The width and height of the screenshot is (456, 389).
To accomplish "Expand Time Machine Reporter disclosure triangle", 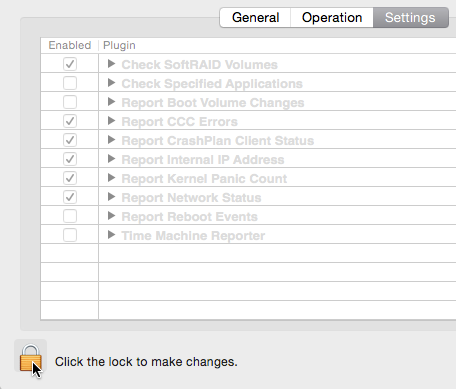I will click(112, 235).
